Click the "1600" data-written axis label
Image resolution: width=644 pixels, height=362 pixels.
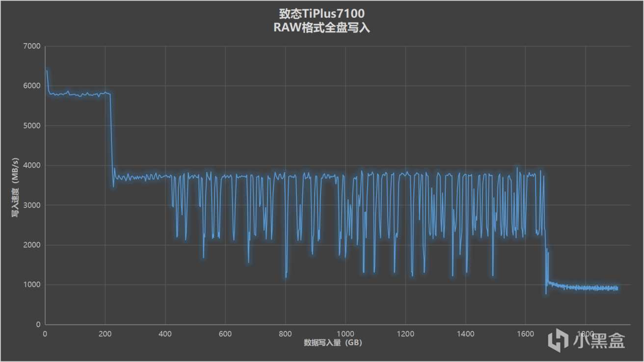click(525, 334)
